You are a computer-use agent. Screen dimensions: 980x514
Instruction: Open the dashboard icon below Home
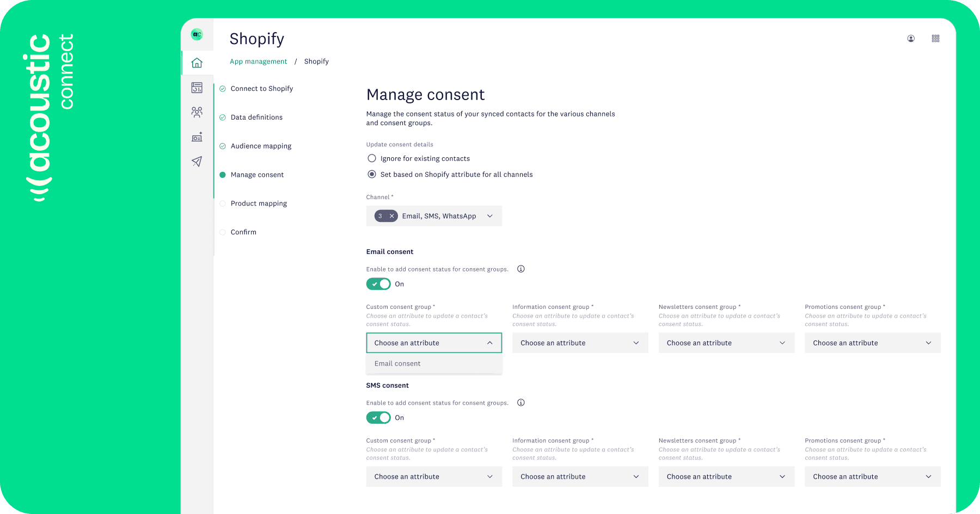click(x=197, y=87)
